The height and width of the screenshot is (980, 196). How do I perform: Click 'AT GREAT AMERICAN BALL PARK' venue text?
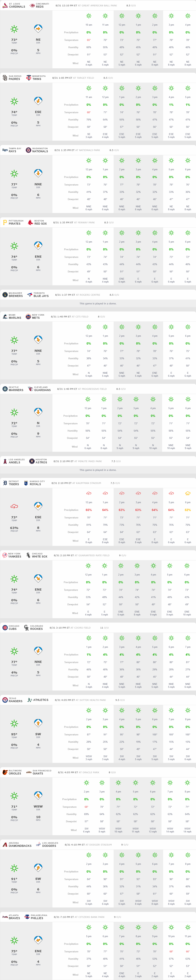(98, 6)
